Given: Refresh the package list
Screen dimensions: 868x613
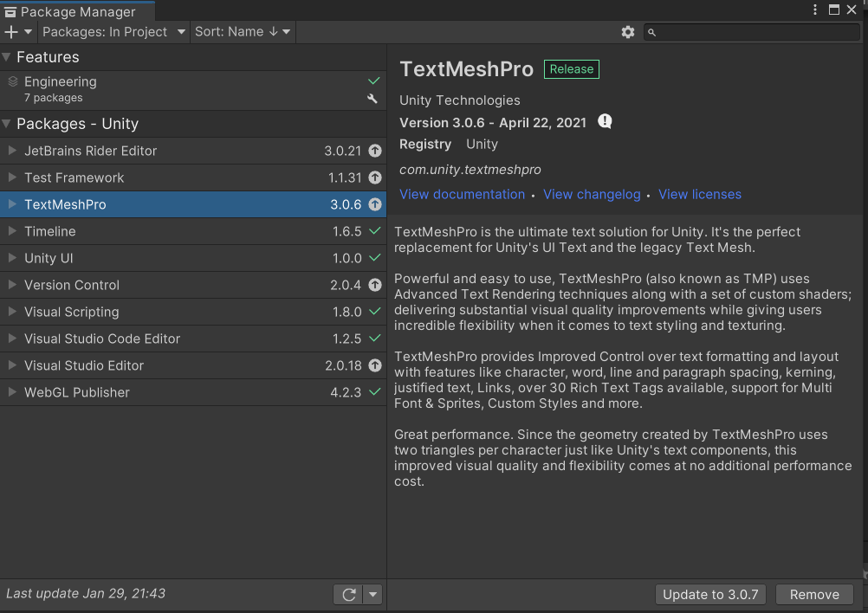Looking at the screenshot, I should [x=348, y=595].
